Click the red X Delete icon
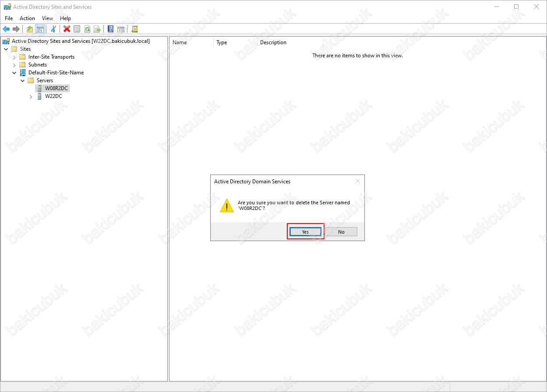This screenshot has width=547, height=392. click(x=67, y=29)
